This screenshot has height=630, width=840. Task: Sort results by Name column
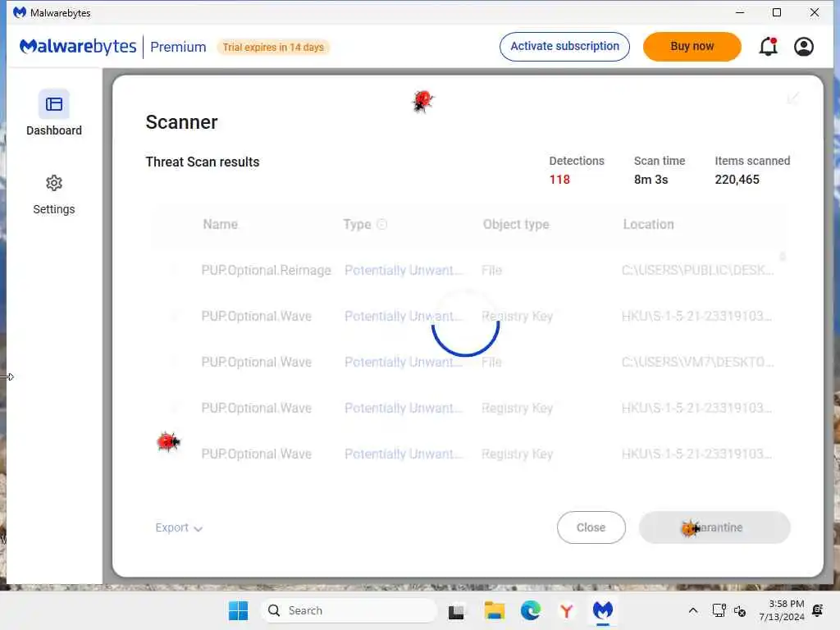click(220, 224)
